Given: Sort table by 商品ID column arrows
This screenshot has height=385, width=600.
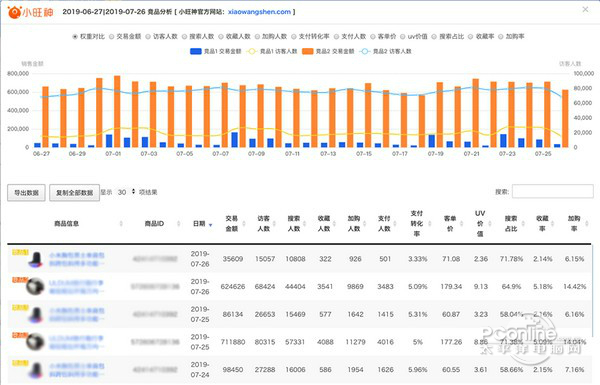Looking at the screenshot, I should (x=178, y=223).
